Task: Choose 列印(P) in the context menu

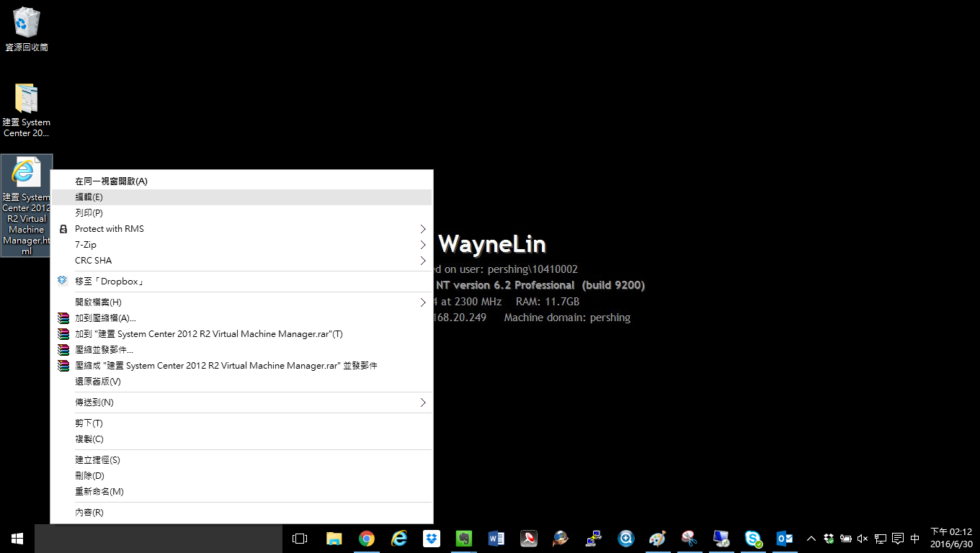Action: coord(241,213)
